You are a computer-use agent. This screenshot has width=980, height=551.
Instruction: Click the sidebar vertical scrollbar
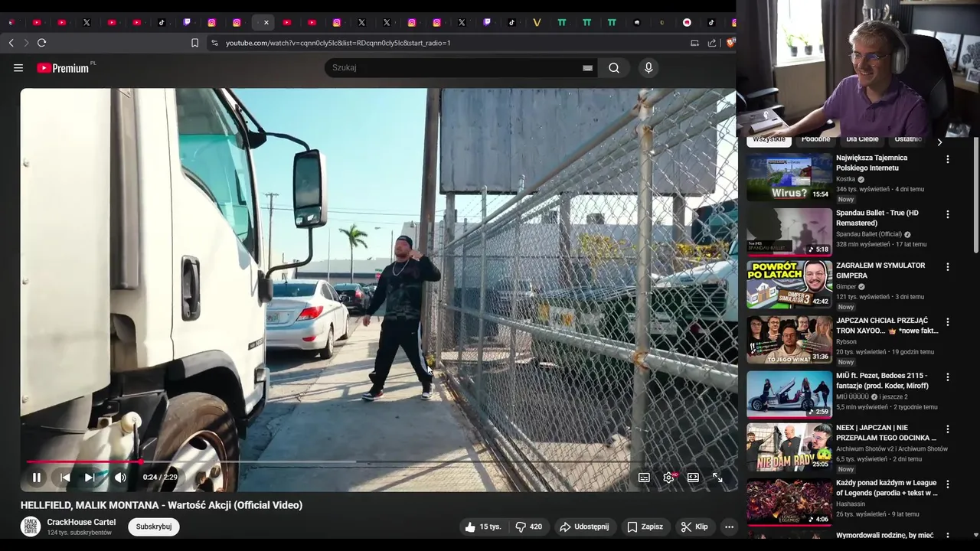pos(975,195)
